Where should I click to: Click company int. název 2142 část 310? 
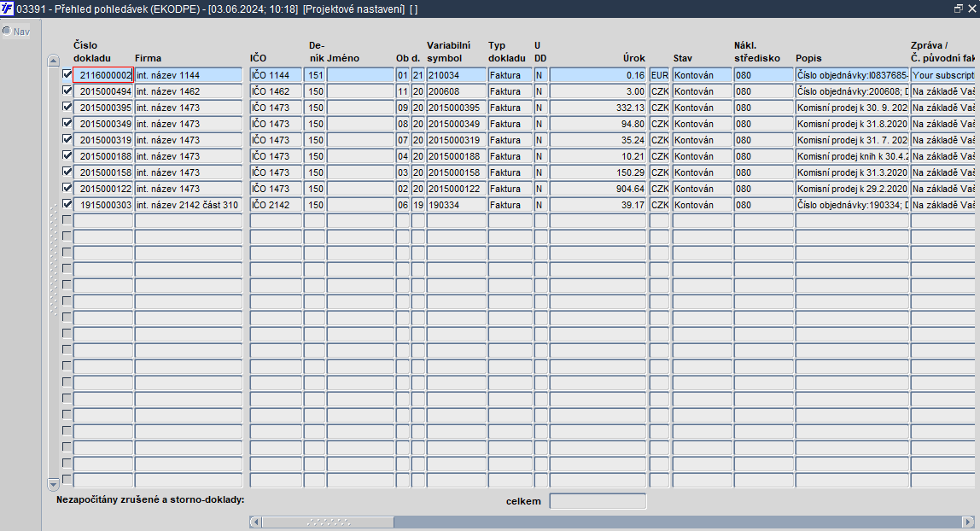coord(188,205)
